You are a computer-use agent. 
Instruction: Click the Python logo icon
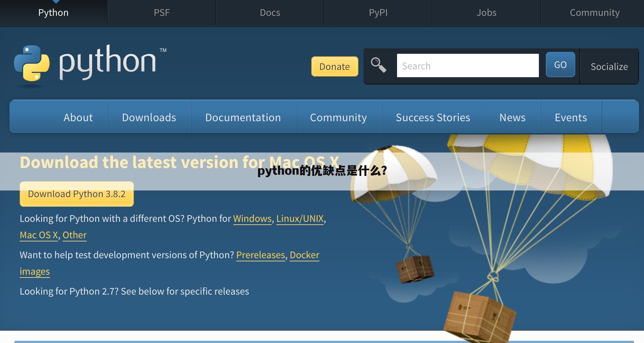pyautogui.click(x=32, y=63)
